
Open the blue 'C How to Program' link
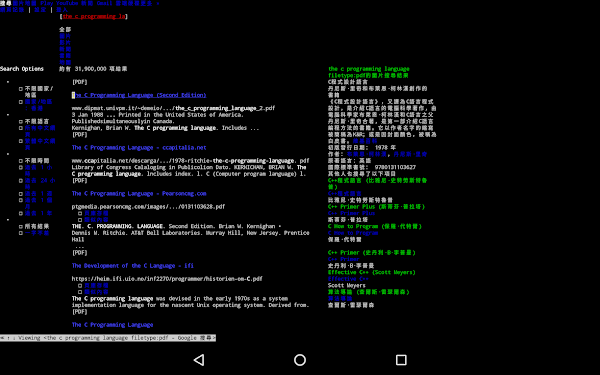353,233
